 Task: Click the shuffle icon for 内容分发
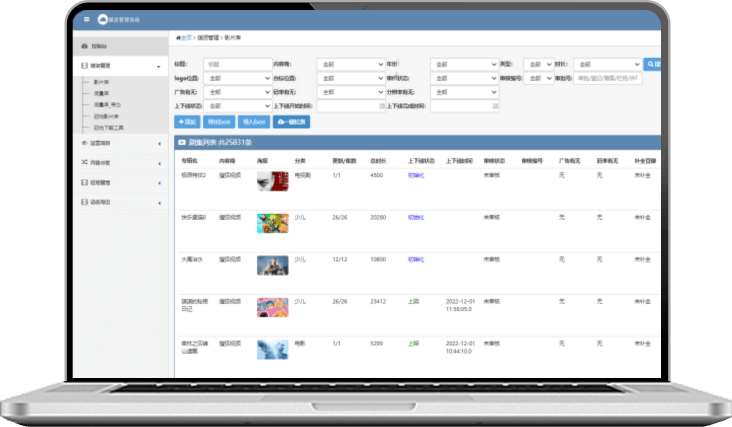82,162
